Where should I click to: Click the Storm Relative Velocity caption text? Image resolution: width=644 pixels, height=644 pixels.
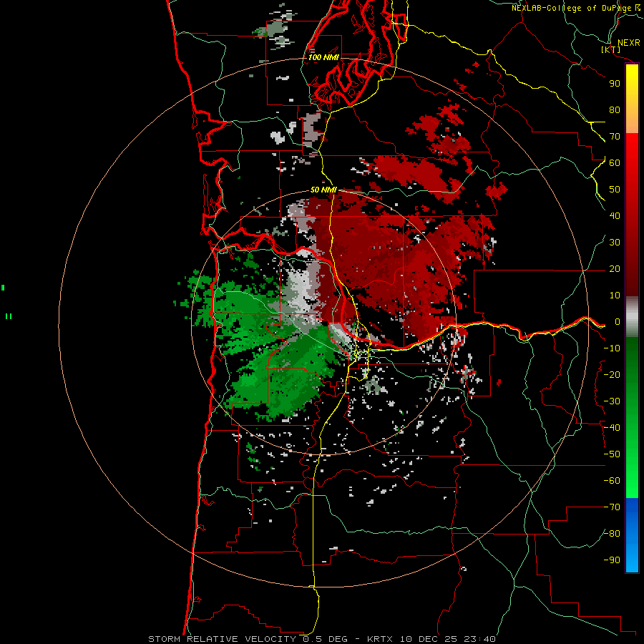coord(321,639)
